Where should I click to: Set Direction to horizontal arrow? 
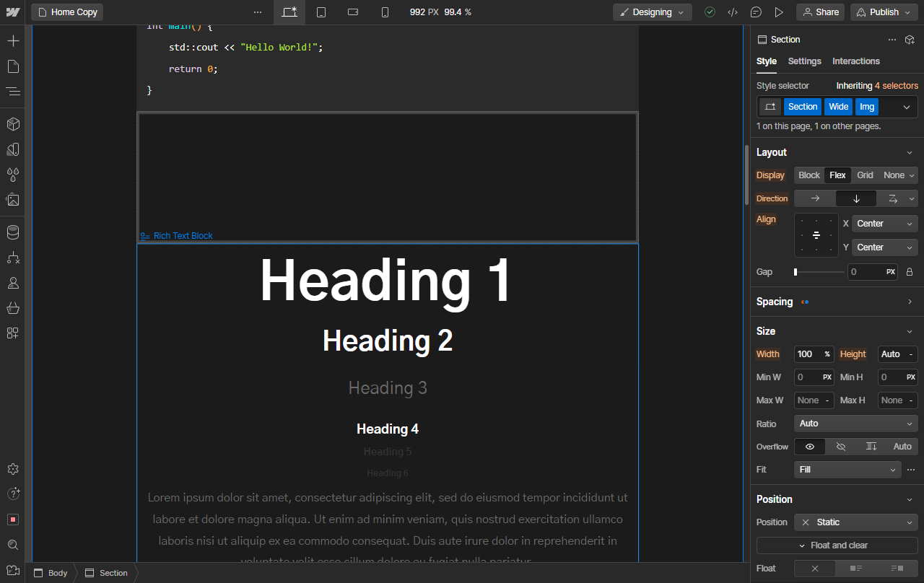[815, 198]
